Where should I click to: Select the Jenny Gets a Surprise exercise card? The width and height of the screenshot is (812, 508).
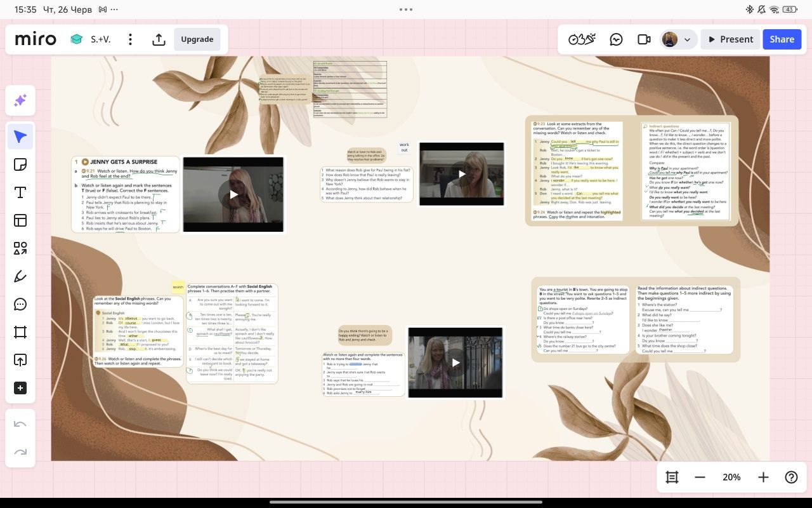pyautogui.click(x=126, y=194)
